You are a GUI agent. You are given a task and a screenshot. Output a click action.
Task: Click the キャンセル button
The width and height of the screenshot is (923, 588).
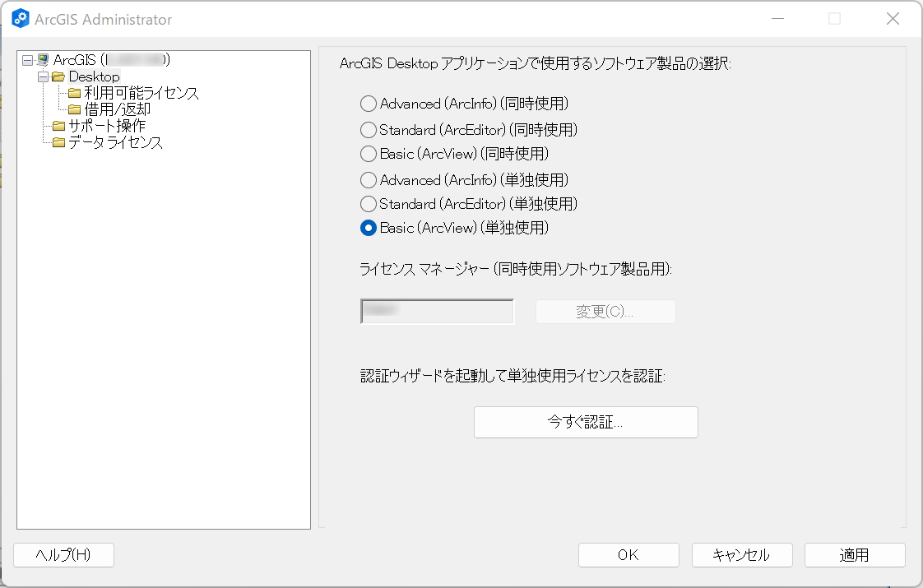point(742,555)
